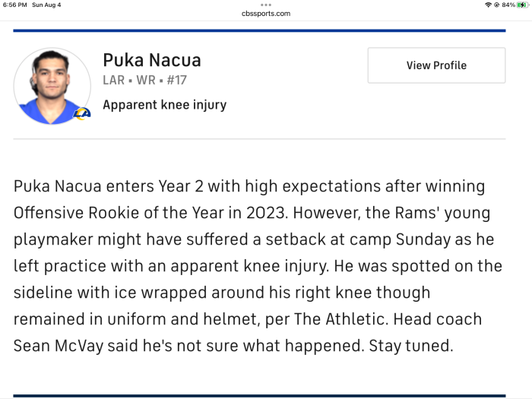The width and height of the screenshot is (532, 399).
Task: Click the Rams team logo badge
Action: click(81, 113)
